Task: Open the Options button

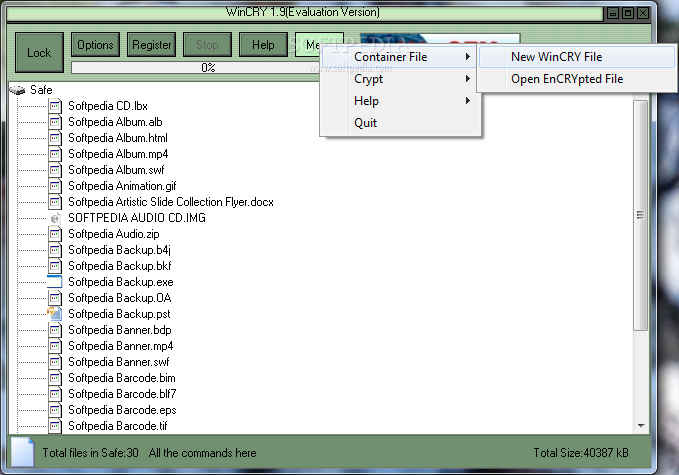Action: [x=95, y=45]
